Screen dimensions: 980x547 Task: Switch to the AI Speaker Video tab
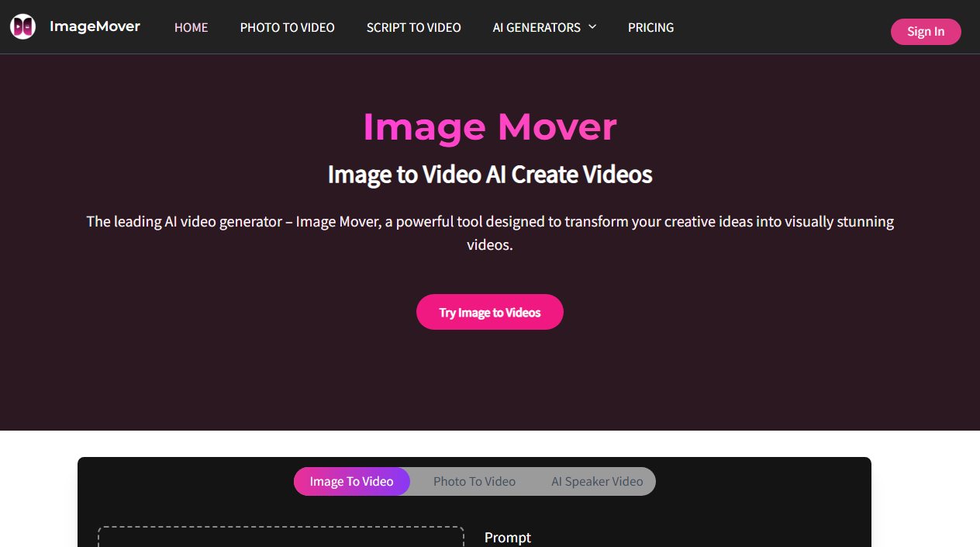point(597,481)
